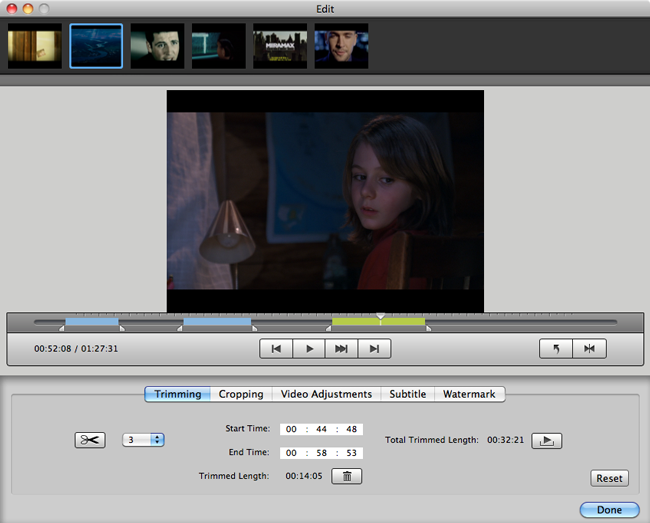
Task: Jump to segment end button
Action: [x=374, y=349]
